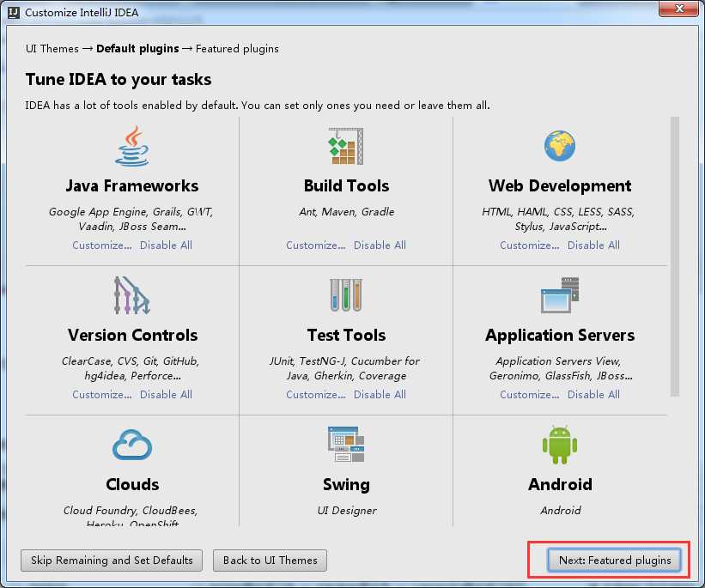Disable all Test Tools plugins
The image size is (705, 588).
click(380, 395)
